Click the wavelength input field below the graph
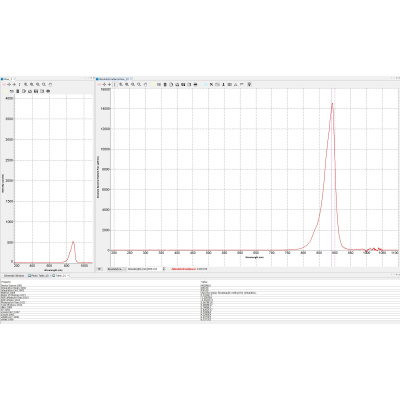This screenshot has height=400, width=400. tap(145, 269)
